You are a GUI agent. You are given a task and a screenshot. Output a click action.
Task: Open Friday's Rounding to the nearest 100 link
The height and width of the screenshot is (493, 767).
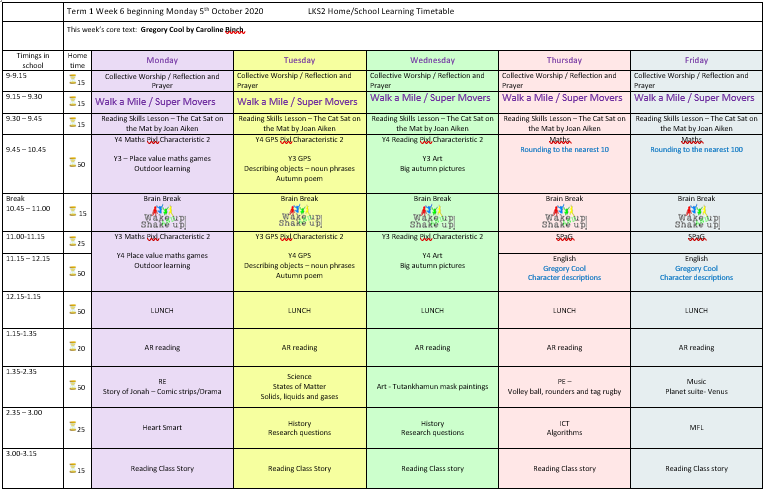click(x=696, y=150)
